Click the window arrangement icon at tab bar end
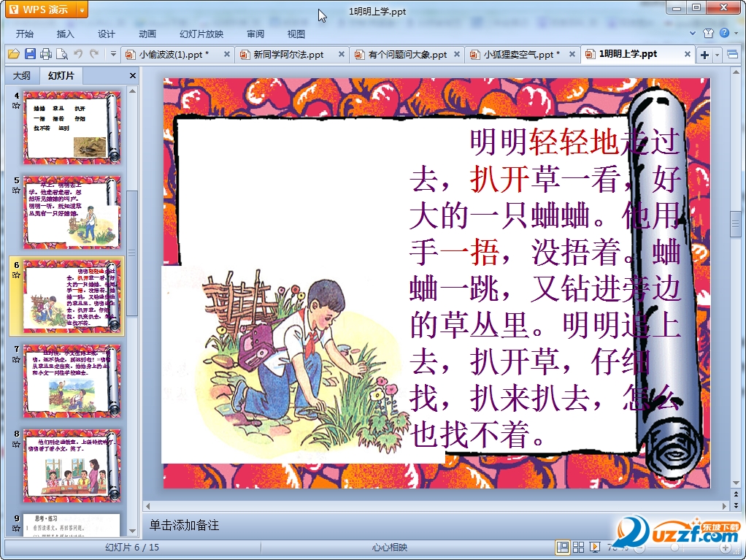The width and height of the screenshot is (746, 560). pyautogui.click(x=733, y=55)
